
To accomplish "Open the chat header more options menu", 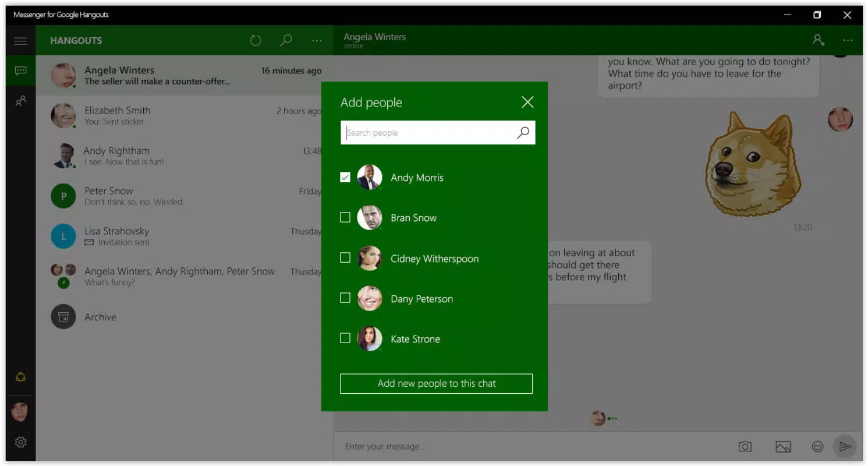I will pyautogui.click(x=848, y=40).
